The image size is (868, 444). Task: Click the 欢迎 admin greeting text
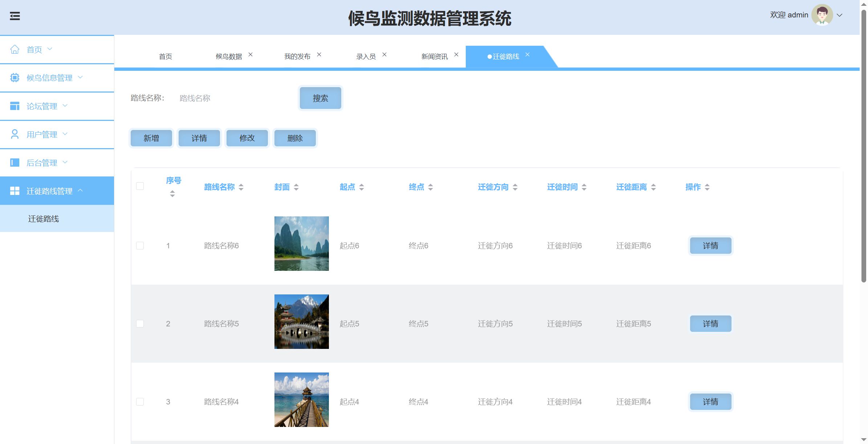[789, 15]
